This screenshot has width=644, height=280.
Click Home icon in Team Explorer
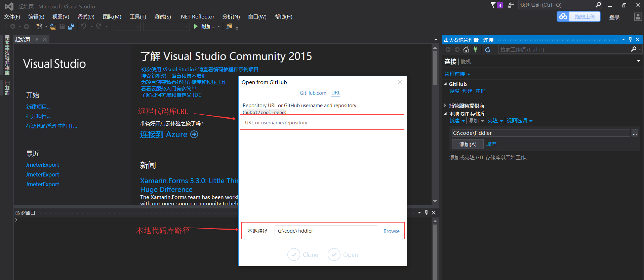[x=466, y=50]
